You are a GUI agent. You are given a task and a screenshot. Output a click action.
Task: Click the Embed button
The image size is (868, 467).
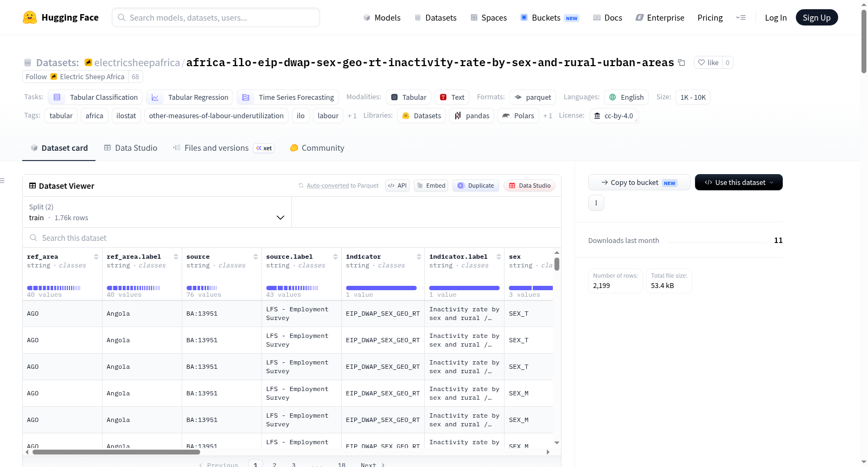[431, 185]
